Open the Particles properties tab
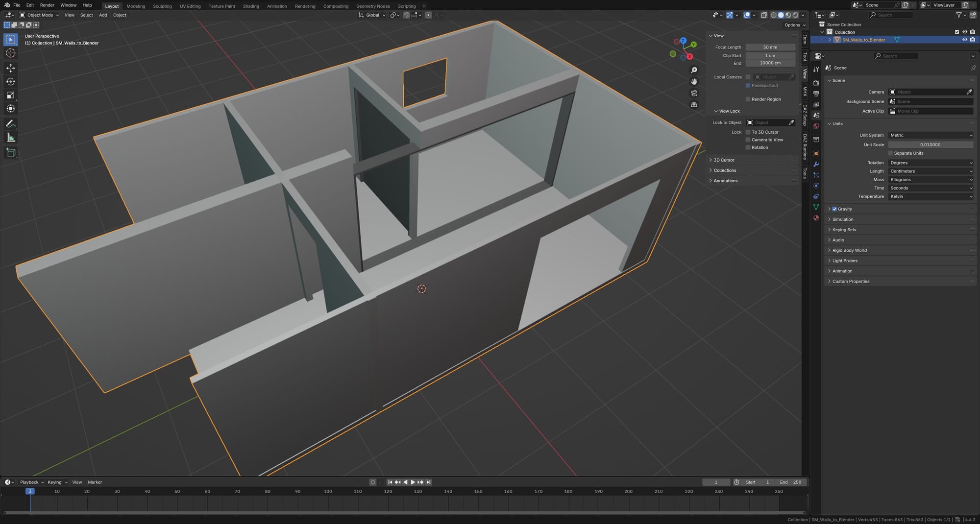Viewport: 980px width, 524px height. [x=816, y=175]
